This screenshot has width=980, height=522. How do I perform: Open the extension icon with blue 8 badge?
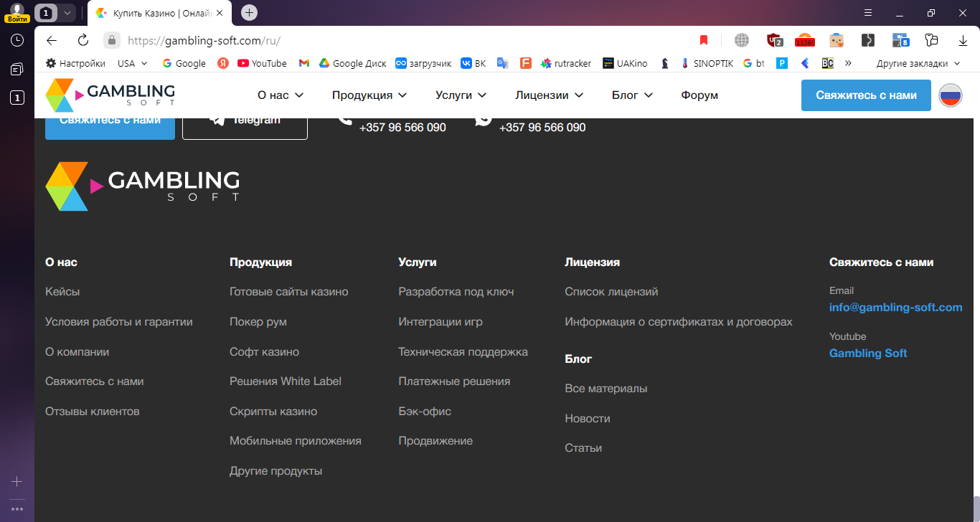(900, 40)
